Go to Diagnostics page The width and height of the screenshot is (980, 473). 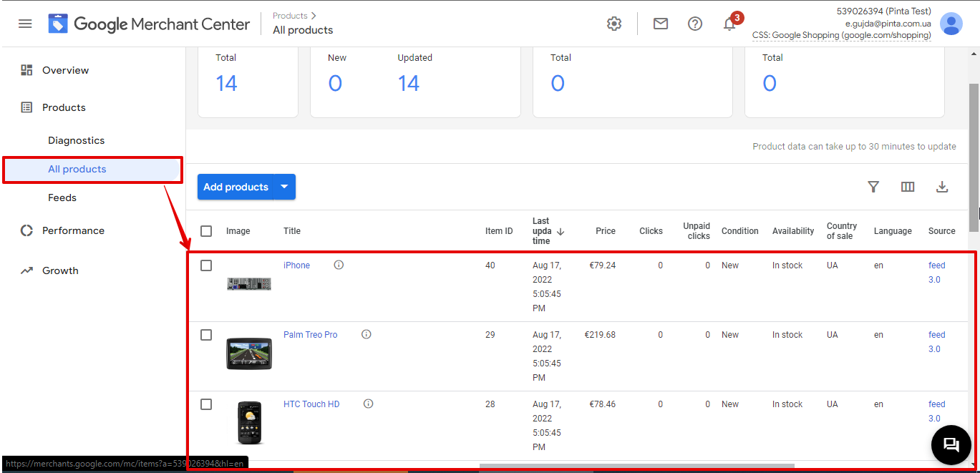pos(76,140)
